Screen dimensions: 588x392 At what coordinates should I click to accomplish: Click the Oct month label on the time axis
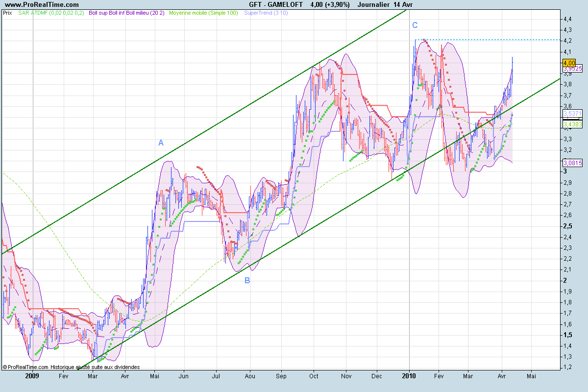pos(314,376)
